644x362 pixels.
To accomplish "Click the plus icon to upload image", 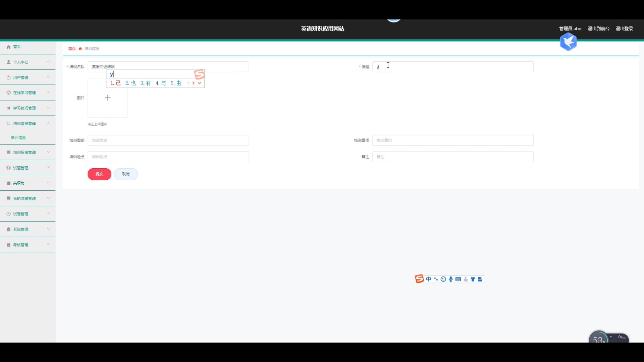I will click(107, 98).
